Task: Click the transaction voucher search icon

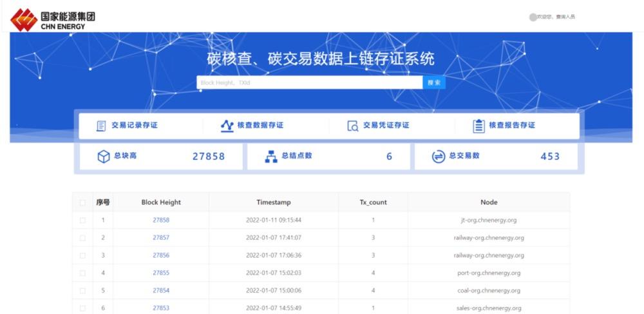Action: pyautogui.click(x=352, y=126)
